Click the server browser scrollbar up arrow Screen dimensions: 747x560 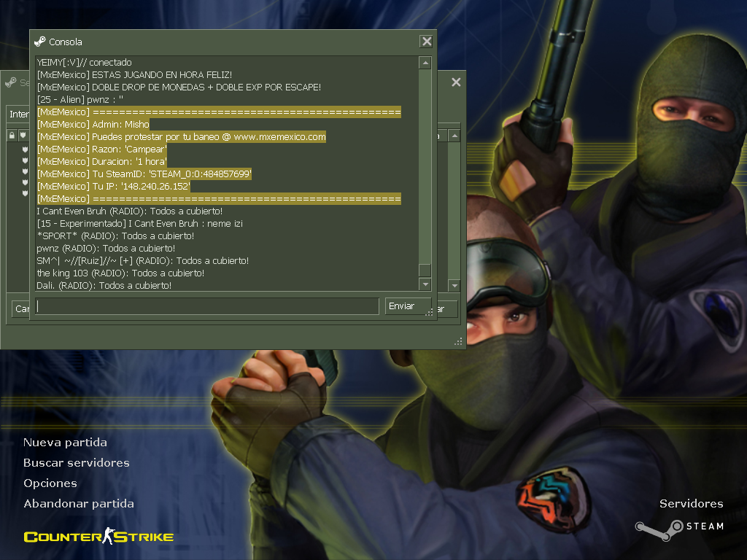point(454,136)
